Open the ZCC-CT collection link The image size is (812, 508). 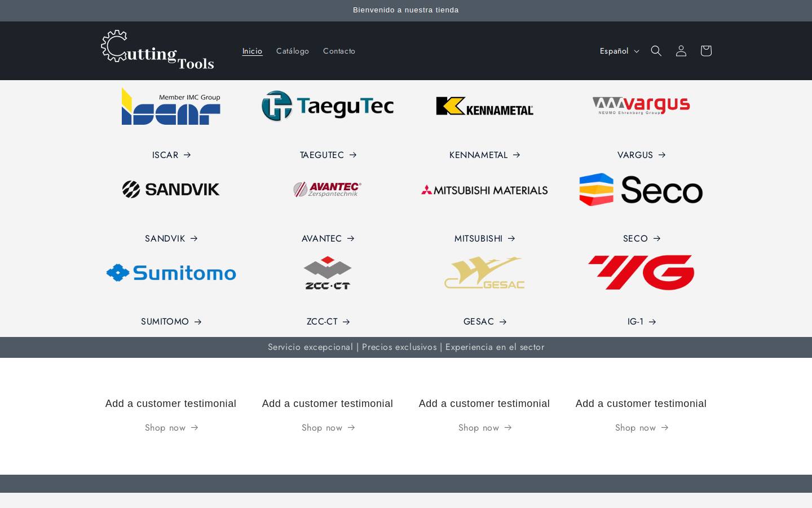coord(328,322)
